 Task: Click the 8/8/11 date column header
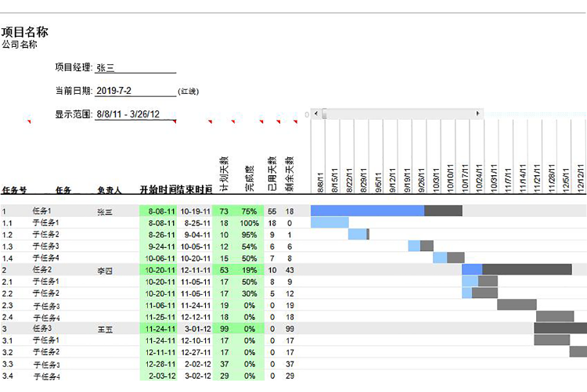click(x=321, y=182)
